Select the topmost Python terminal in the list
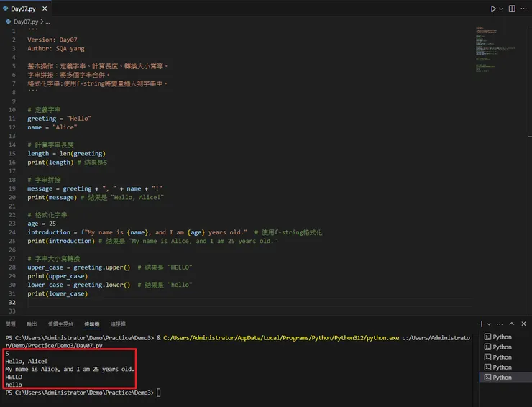Viewport: 532px width, 407px height. [505, 337]
